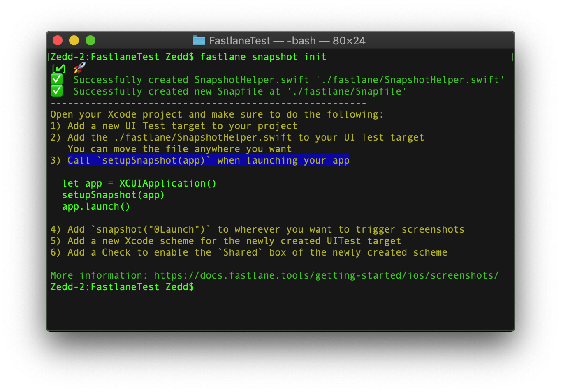561x392 pixels.
Task: Open the docs.fastlane.tools screenshots URL
Action: (326, 275)
